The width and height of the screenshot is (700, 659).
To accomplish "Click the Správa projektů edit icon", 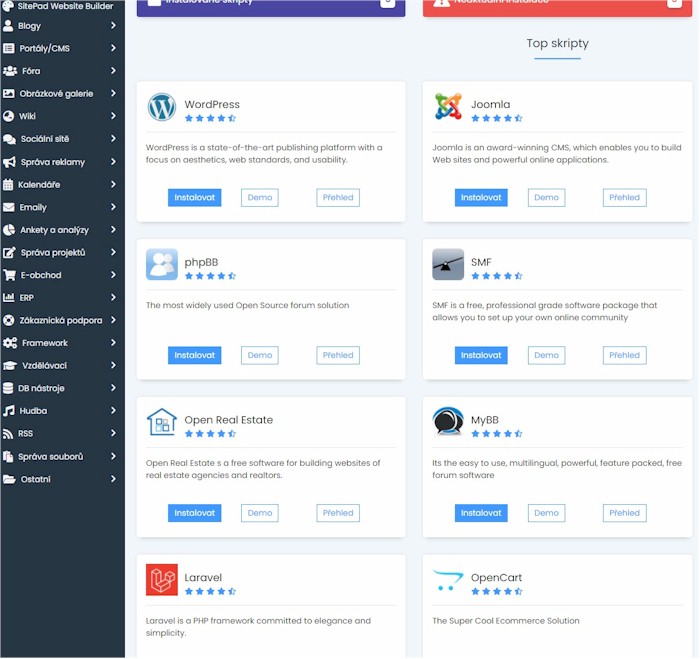I will point(9,252).
